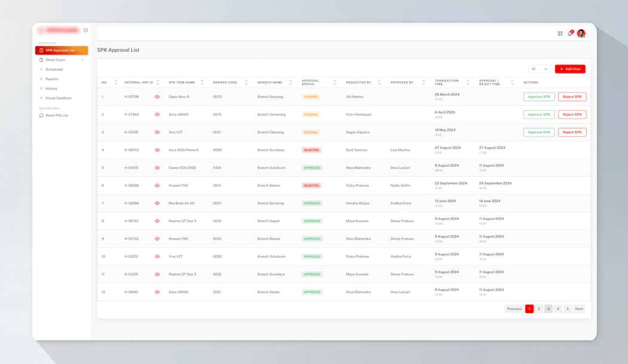Screen dimensions: 628x364
Task: Go to Scheduled in the sidebar
Action: 54,70
